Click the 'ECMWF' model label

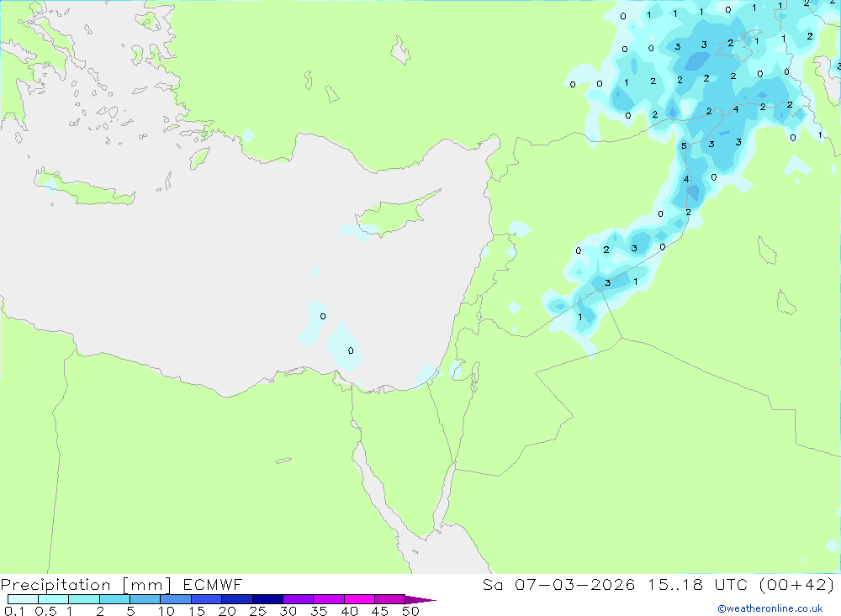pyautogui.click(x=213, y=584)
